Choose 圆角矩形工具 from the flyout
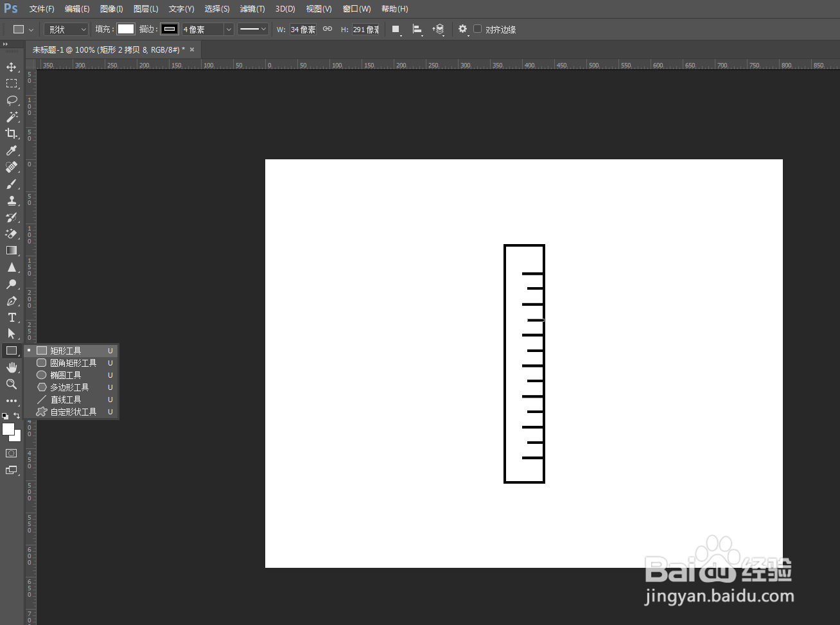This screenshot has width=840, height=625. pos(71,363)
